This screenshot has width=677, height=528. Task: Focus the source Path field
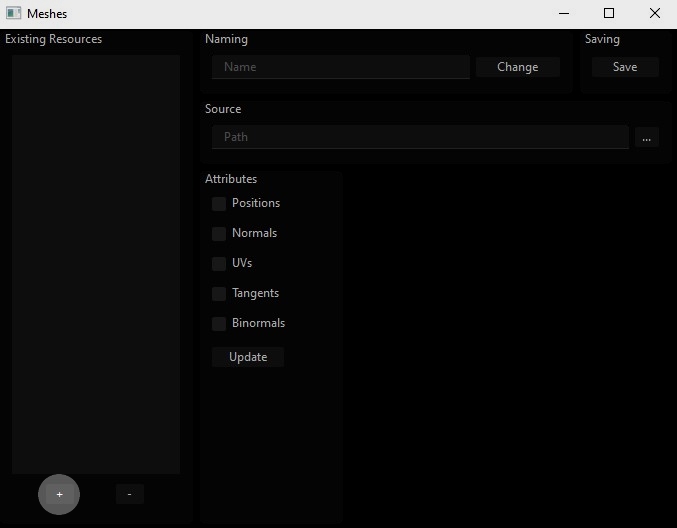pos(420,137)
